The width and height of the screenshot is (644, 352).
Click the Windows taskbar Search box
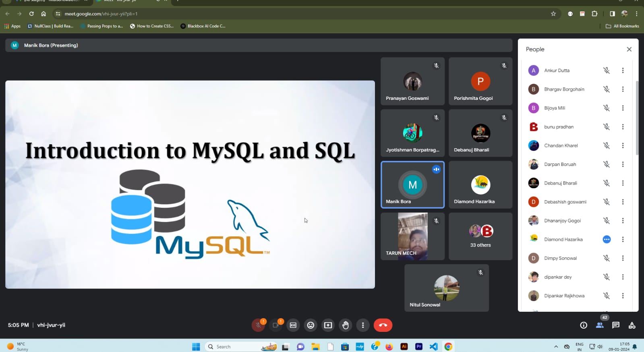click(x=241, y=346)
